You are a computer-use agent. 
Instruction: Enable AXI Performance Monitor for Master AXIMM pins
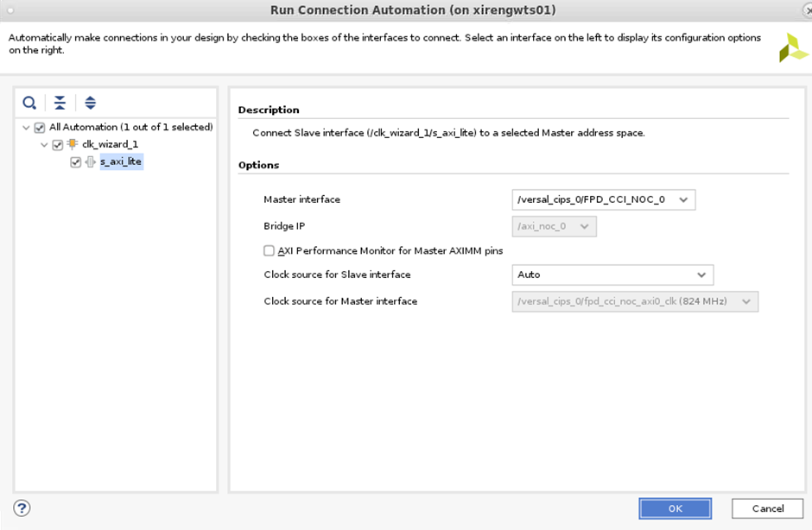click(x=268, y=250)
